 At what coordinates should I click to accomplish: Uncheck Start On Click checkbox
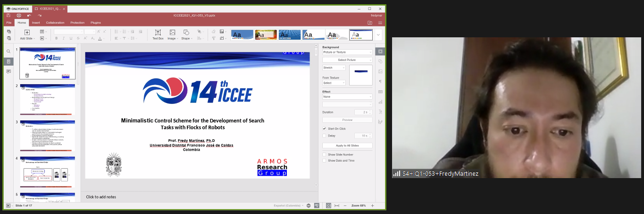pos(324,128)
